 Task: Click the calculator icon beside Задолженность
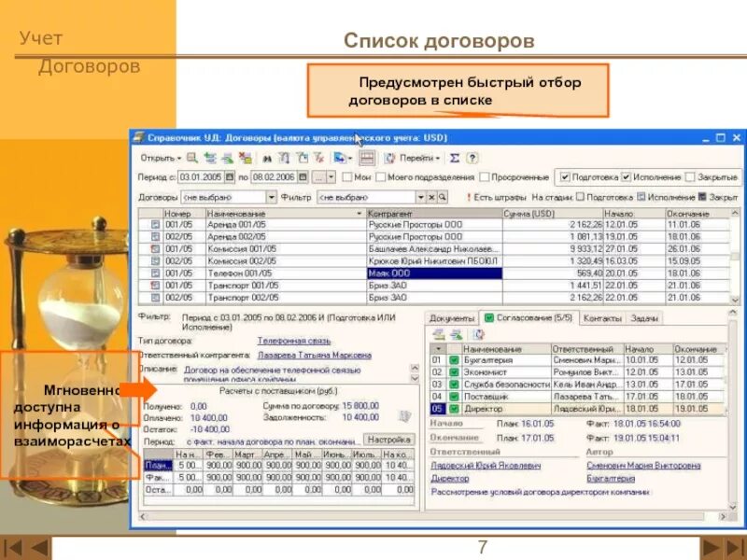404,416
